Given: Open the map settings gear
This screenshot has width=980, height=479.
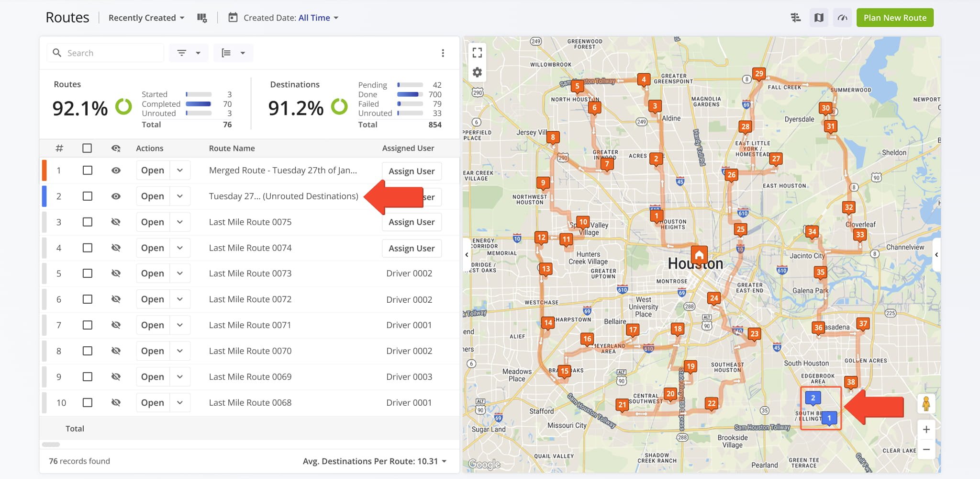Looking at the screenshot, I should click(x=477, y=72).
